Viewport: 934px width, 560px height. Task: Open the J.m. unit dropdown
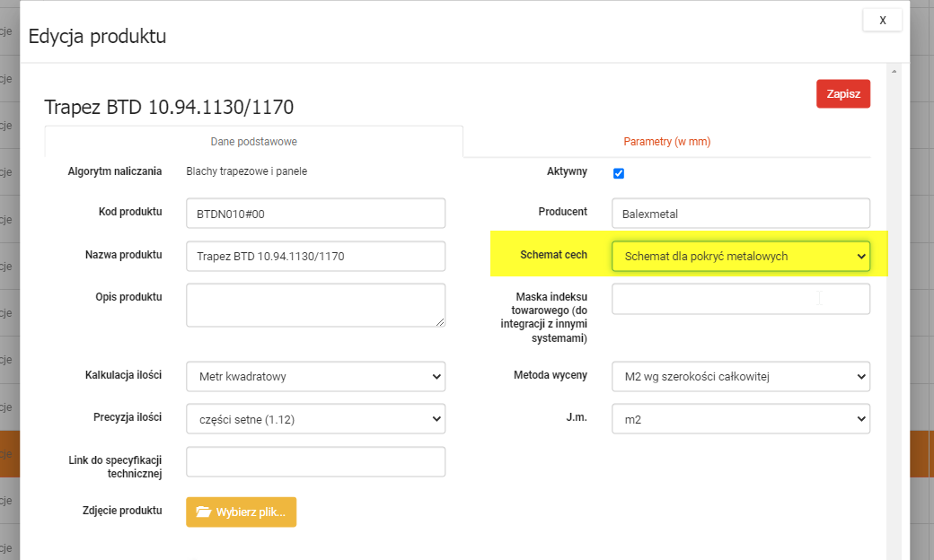pyautogui.click(x=741, y=419)
